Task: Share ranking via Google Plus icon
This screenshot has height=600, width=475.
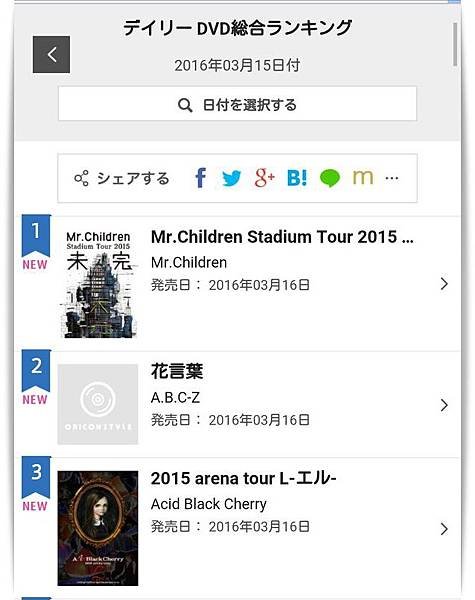Action: click(x=264, y=178)
